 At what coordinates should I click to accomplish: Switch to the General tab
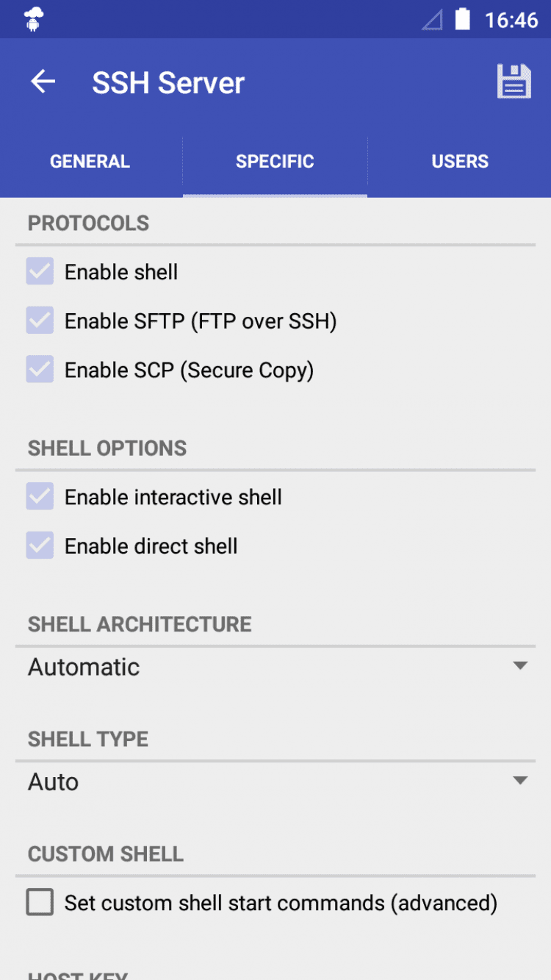pyautogui.click(x=90, y=162)
